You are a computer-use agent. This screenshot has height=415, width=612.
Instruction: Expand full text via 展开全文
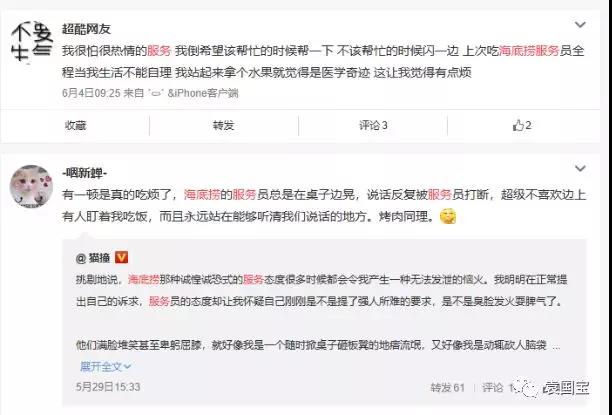[x=105, y=366]
